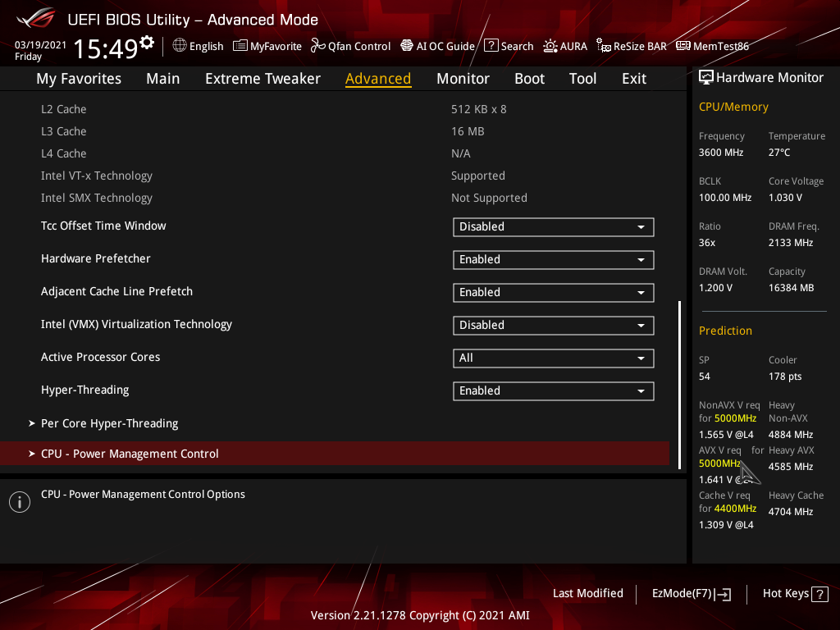Image resolution: width=840 pixels, height=630 pixels.
Task: Click Last Modified button
Action: click(x=587, y=594)
